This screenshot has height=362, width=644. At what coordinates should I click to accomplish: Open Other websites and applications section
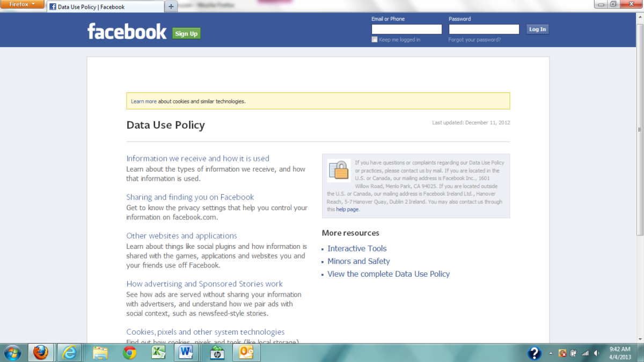(x=181, y=235)
